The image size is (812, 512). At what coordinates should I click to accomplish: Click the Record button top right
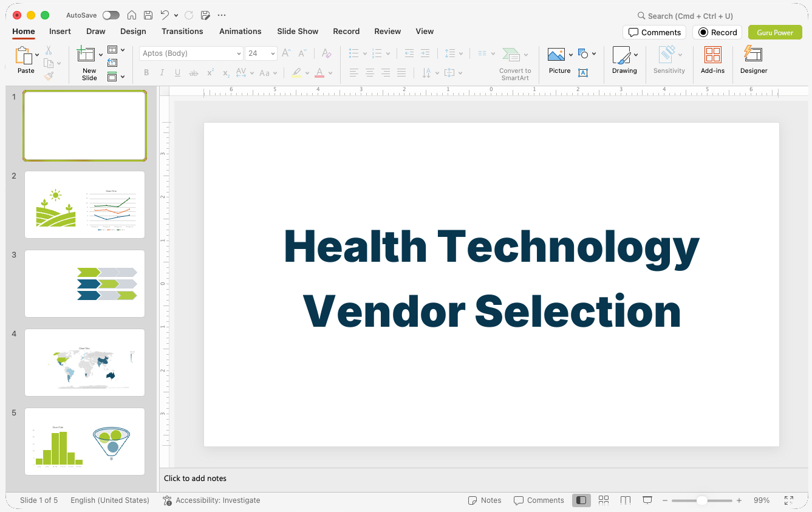717,32
